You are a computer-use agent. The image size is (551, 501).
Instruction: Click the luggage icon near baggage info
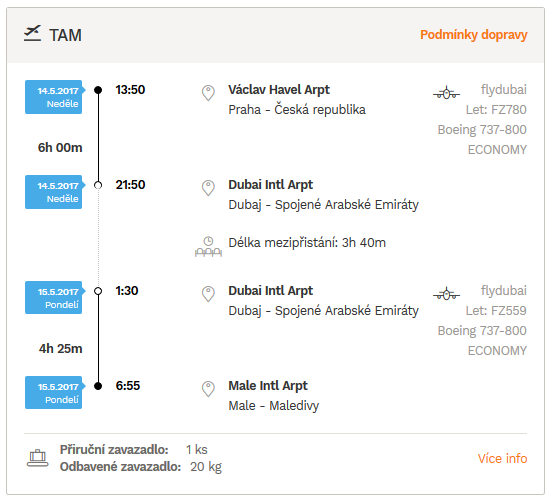click(38, 458)
